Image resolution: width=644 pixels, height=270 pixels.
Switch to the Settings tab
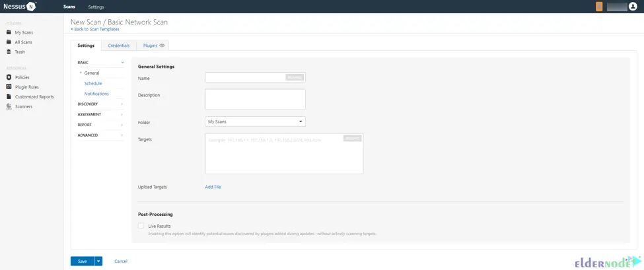point(86,46)
